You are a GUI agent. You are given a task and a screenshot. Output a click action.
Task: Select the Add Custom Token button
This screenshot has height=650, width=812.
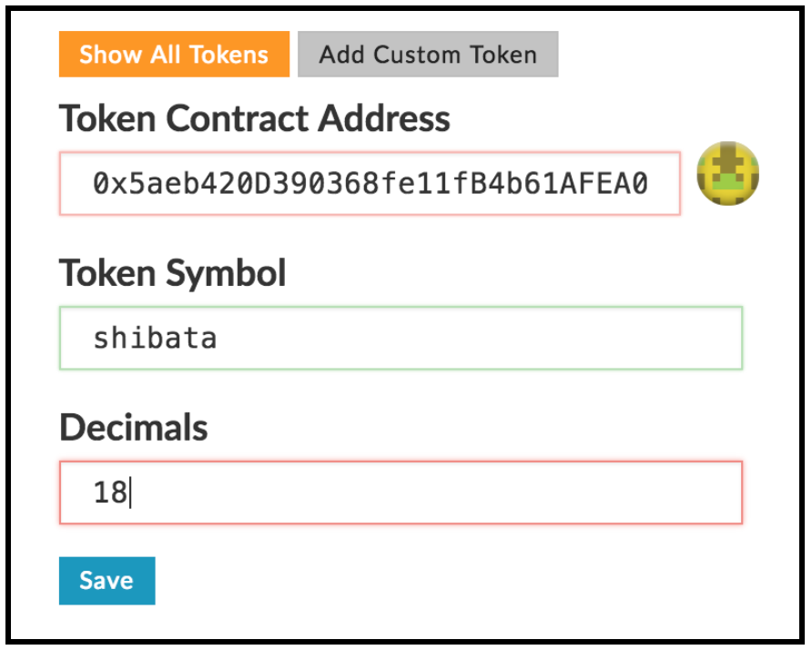(x=428, y=55)
